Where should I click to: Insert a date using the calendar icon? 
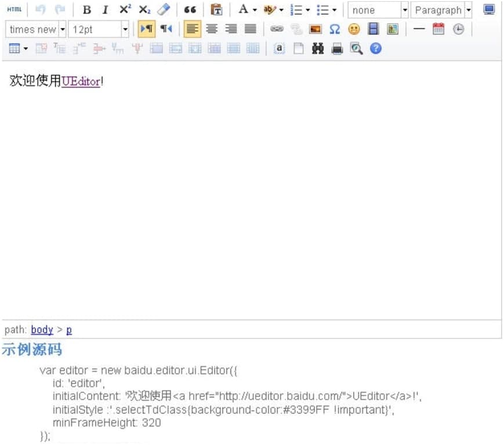(x=438, y=28)
